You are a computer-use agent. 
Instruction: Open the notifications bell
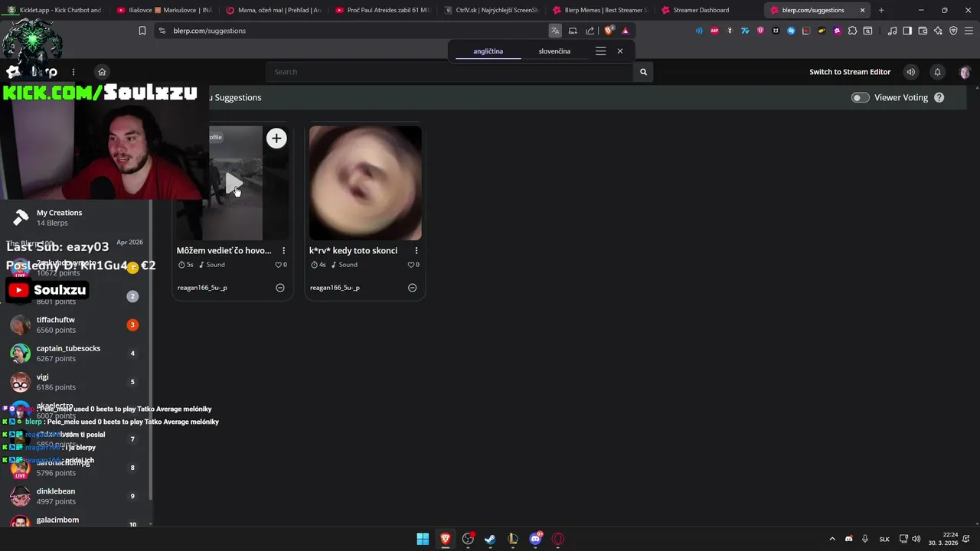[937, 72]
